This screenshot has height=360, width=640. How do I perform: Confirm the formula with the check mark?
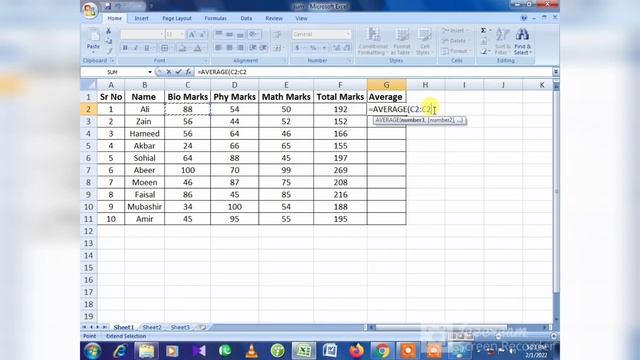click(178, 72)
